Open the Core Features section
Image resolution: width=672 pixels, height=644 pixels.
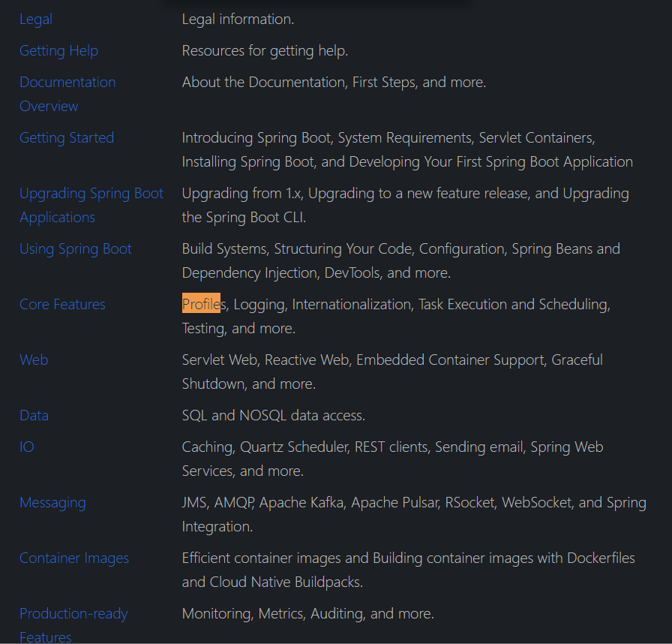pyautogui.click(x=62, y=304)
